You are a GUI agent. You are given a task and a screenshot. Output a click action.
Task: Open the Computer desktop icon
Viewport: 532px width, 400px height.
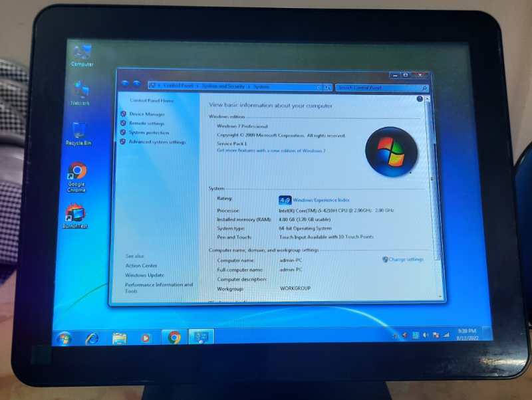click(x=82, y=55)
